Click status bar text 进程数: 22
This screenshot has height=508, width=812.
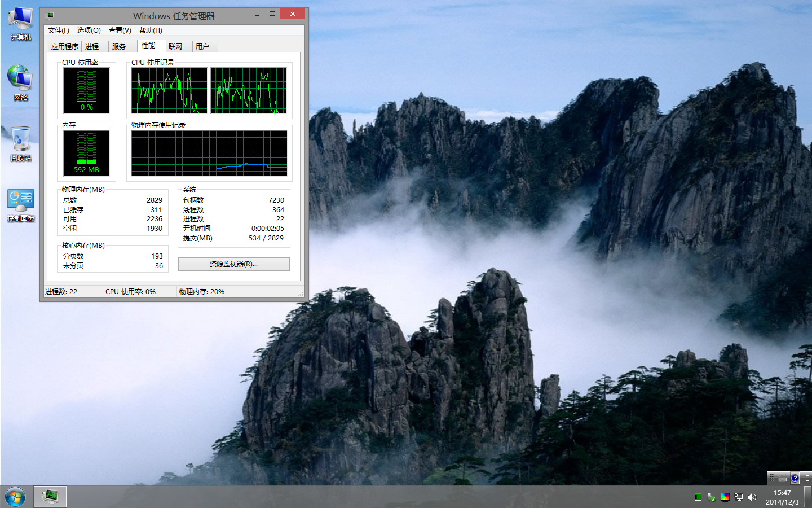[x=61, y=292]
